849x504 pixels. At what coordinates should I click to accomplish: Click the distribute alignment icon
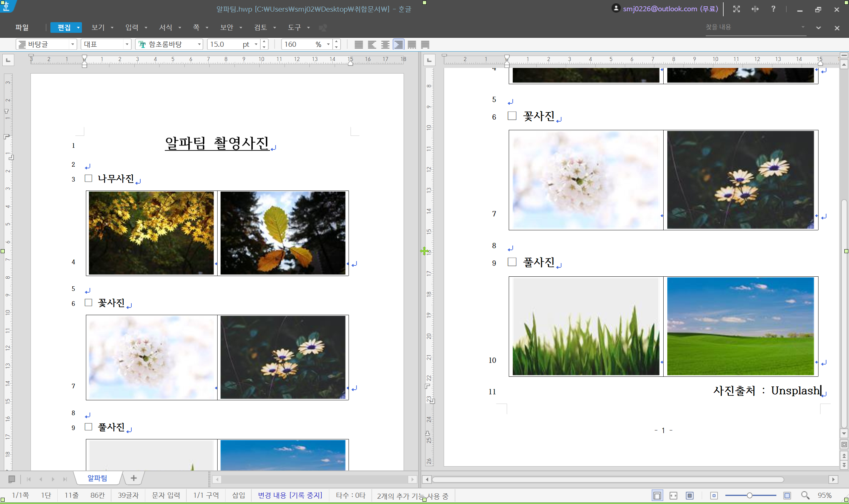pyautogui.click(x=412, y=44)
